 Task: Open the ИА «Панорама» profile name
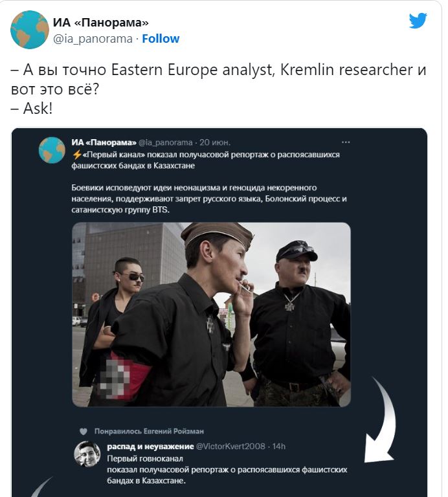100,23
